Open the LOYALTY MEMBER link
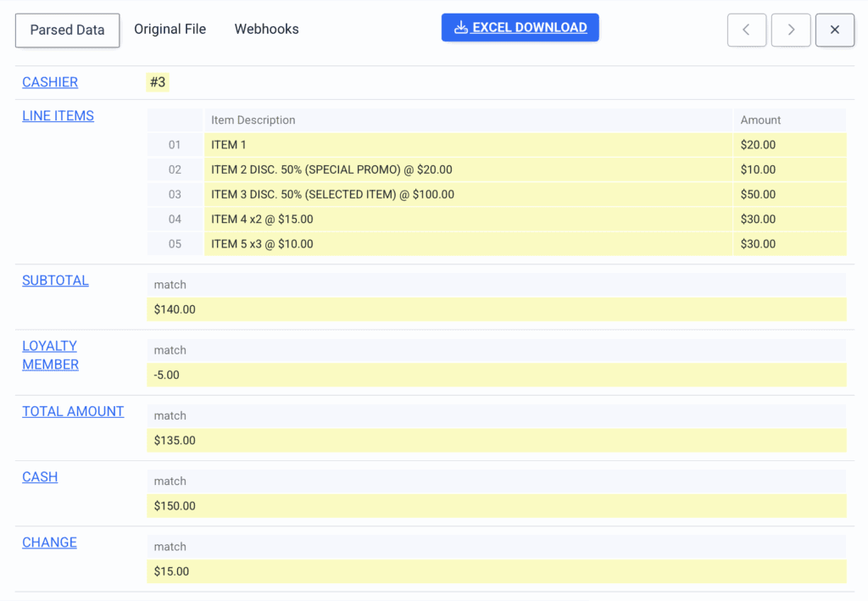Image resolution: width=868 pixels, height=601 pixels. 50,355
